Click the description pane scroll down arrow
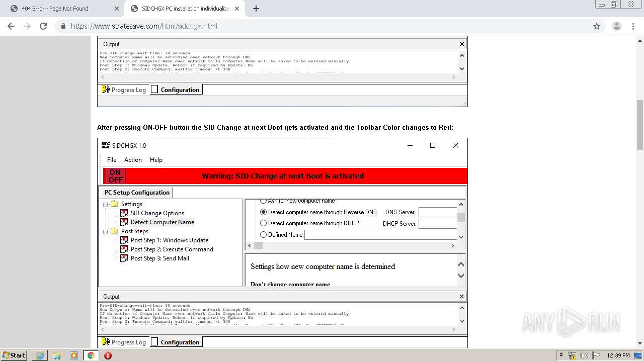 461,276
